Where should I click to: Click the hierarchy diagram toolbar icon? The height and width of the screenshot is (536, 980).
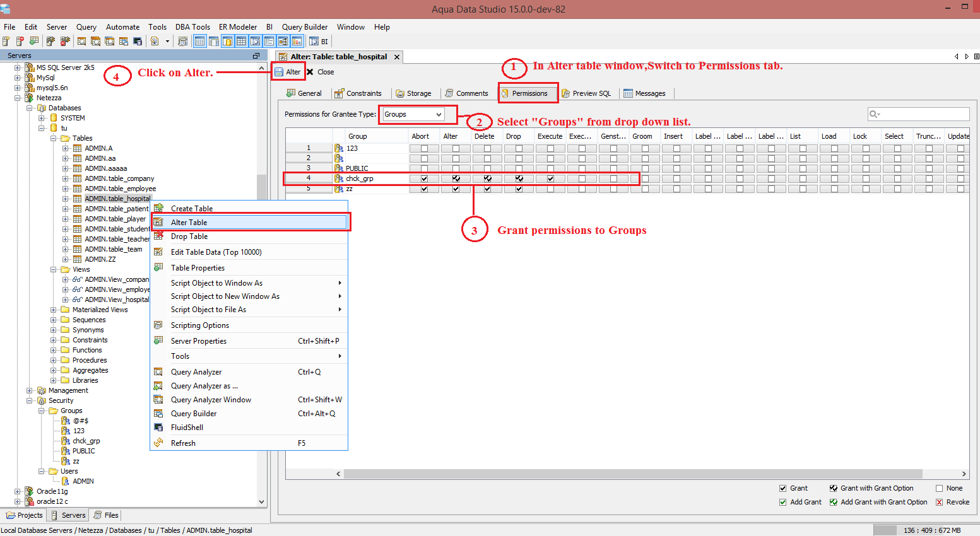283,42
